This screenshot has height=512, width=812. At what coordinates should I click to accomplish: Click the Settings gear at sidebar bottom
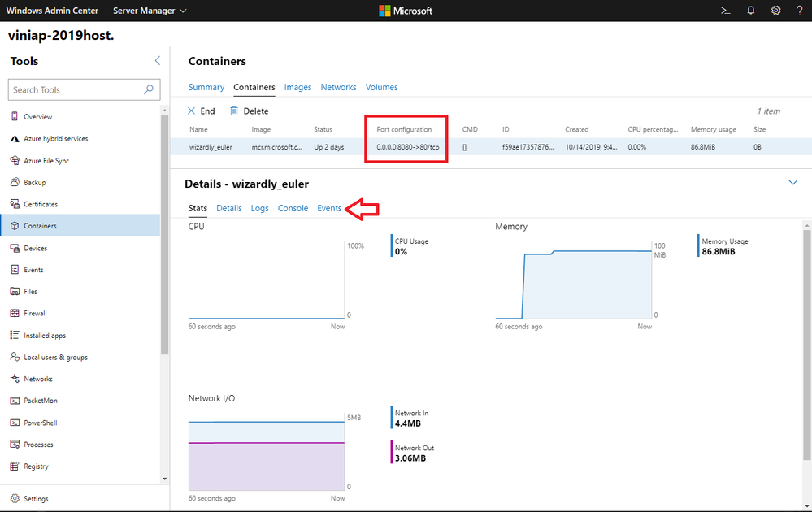(x=15, y=498)
